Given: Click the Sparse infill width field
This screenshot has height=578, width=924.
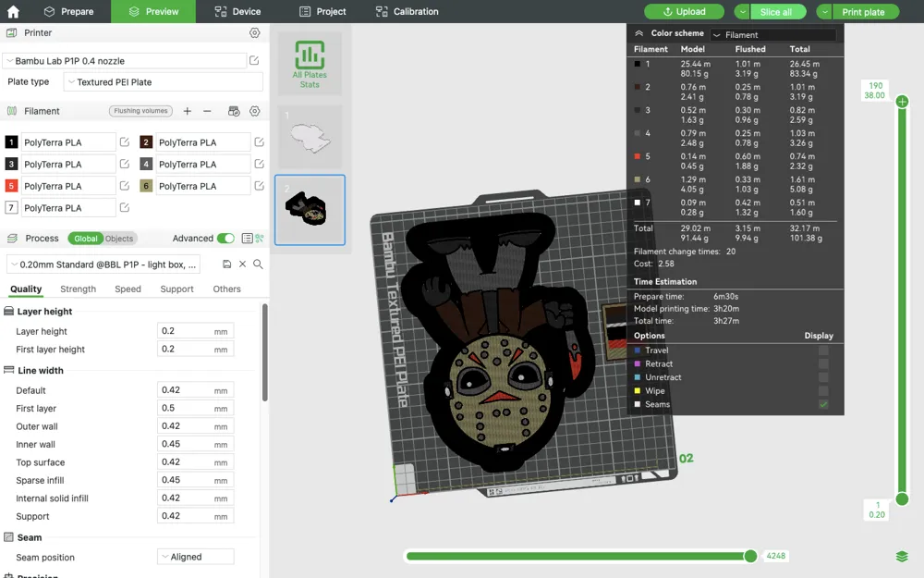Looking at the screenshot, I should pyautogui.click(x=196, y=479).
